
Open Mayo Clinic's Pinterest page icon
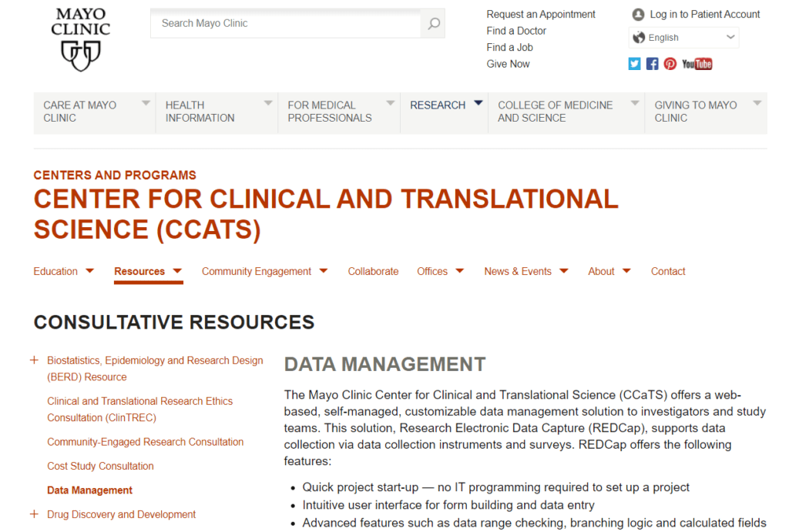[x=670, y=64]
